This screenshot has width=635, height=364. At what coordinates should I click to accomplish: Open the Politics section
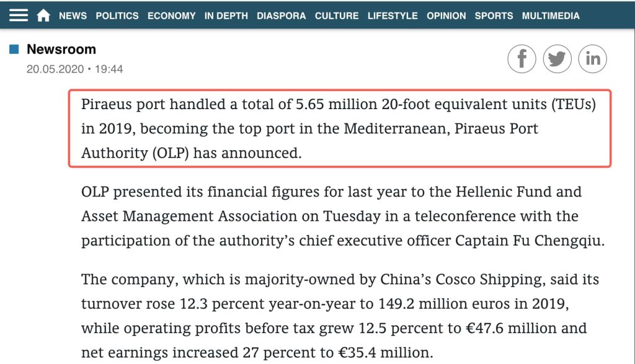117,16
